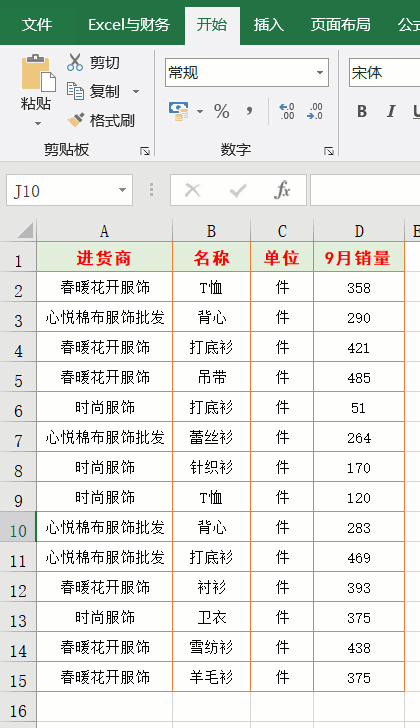Click the Select All corner triangle
This screenshot has width=420, height=728.
click(x=24, y=230)
